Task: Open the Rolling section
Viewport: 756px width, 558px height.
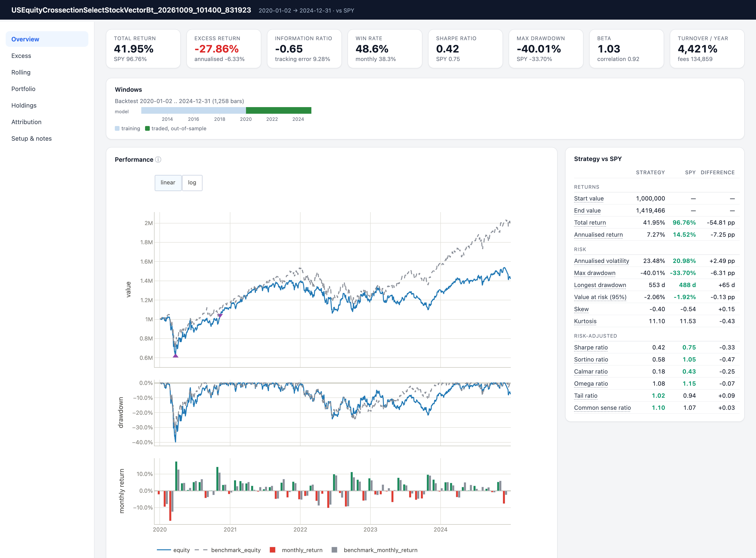Action: point(47,72)
